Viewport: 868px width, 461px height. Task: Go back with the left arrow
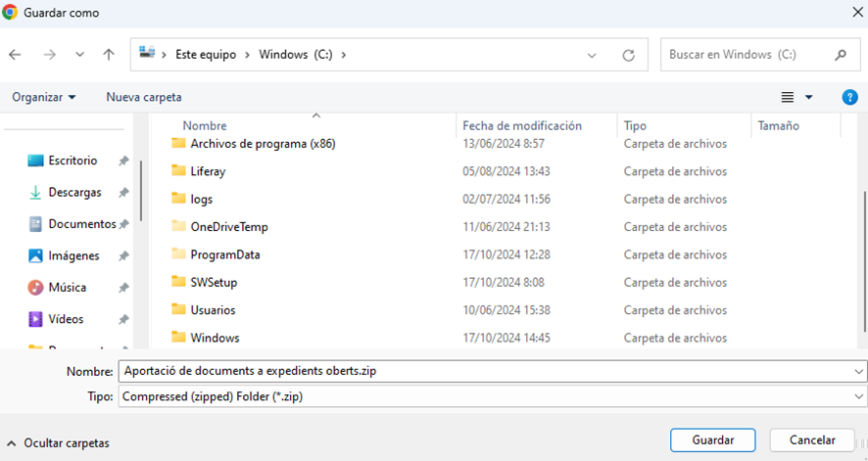pyautogui.click(x=15, y=55)
